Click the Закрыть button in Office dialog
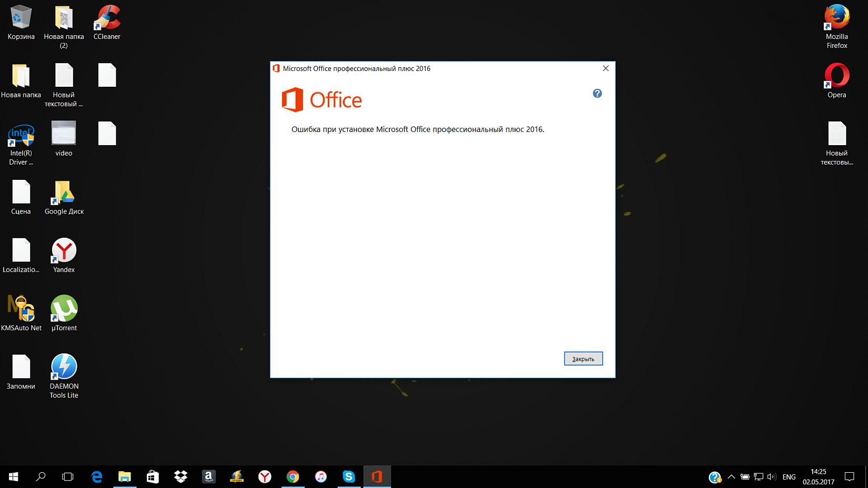The height and width of the screenshot is (488, 868). (583, 359)
